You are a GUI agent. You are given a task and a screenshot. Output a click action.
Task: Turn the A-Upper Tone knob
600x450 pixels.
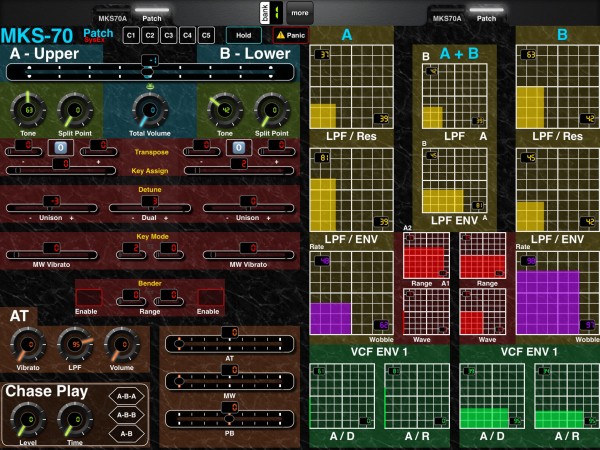point(28,111)
